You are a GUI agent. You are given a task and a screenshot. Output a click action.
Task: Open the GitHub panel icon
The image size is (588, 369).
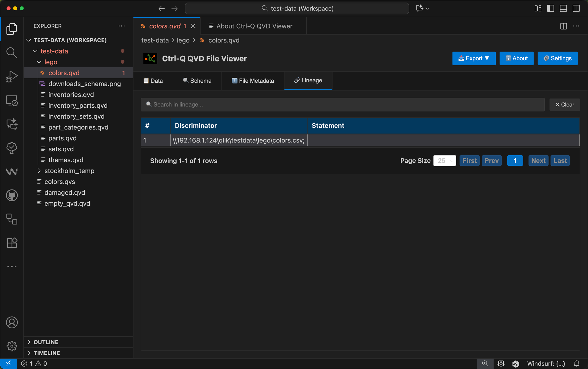pos(11,195)
